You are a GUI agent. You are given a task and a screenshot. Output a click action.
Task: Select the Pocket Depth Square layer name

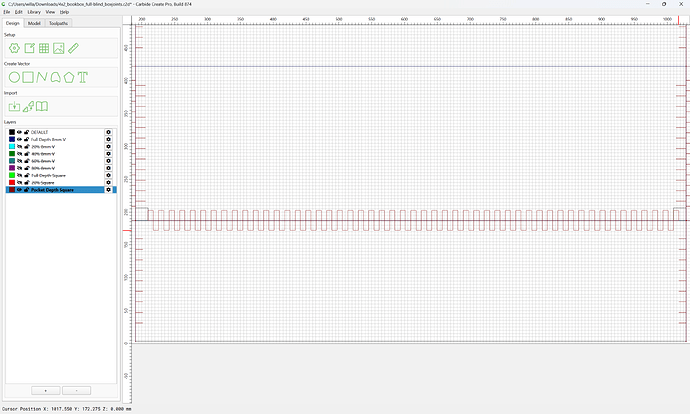52,190
